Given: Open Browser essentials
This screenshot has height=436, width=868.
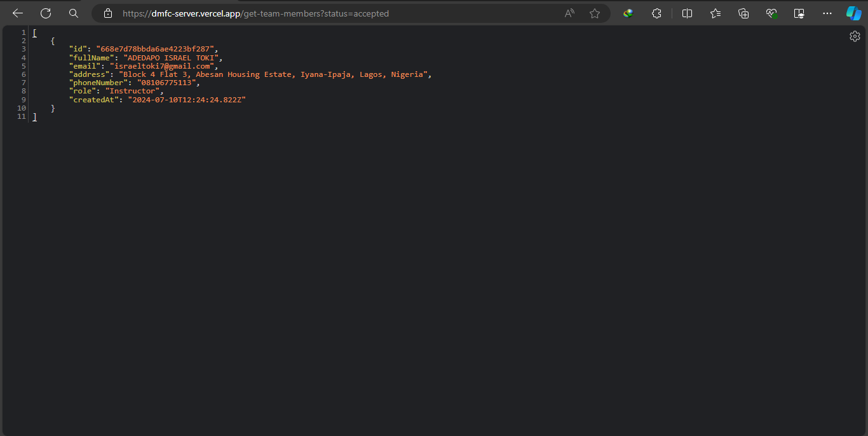Looking at the screenshot, I should (771, 13).
